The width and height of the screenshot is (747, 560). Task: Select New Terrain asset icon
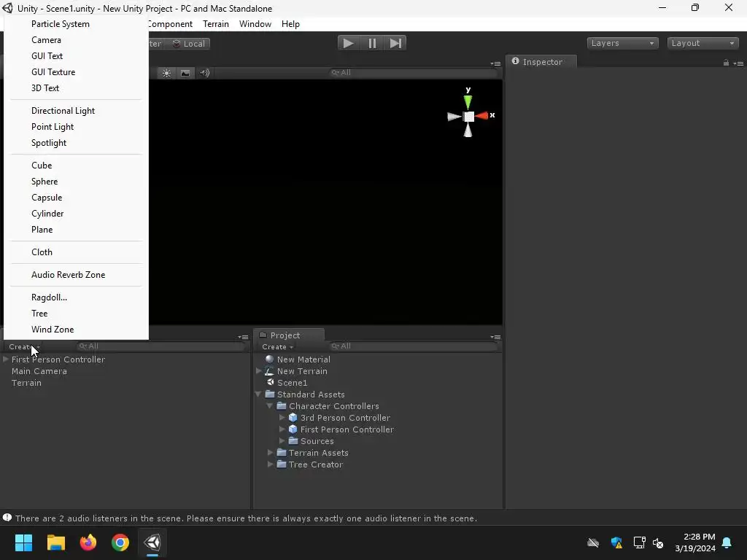coord(270,371)
